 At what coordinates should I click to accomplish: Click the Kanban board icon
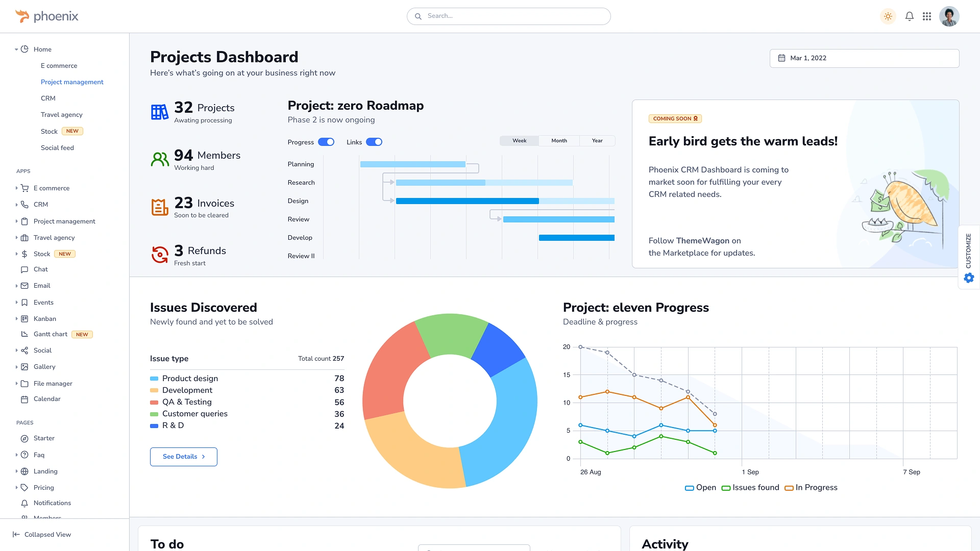24,319
